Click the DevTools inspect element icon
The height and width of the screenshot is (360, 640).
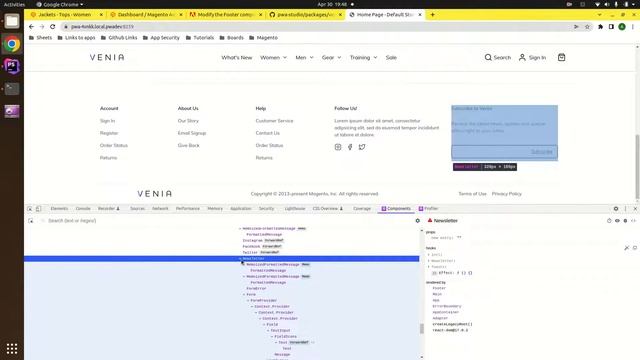(x=30, y=209)
